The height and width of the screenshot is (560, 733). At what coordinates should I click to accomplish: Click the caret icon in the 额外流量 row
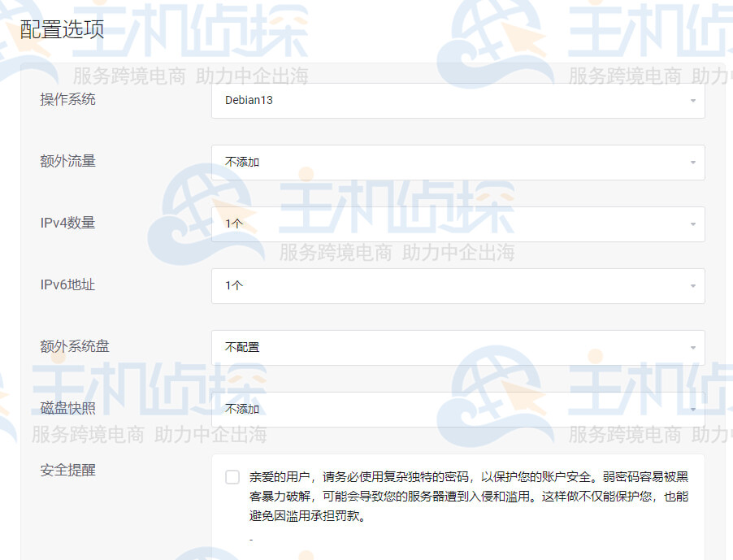pyautogui.click(x=692, y=163)
